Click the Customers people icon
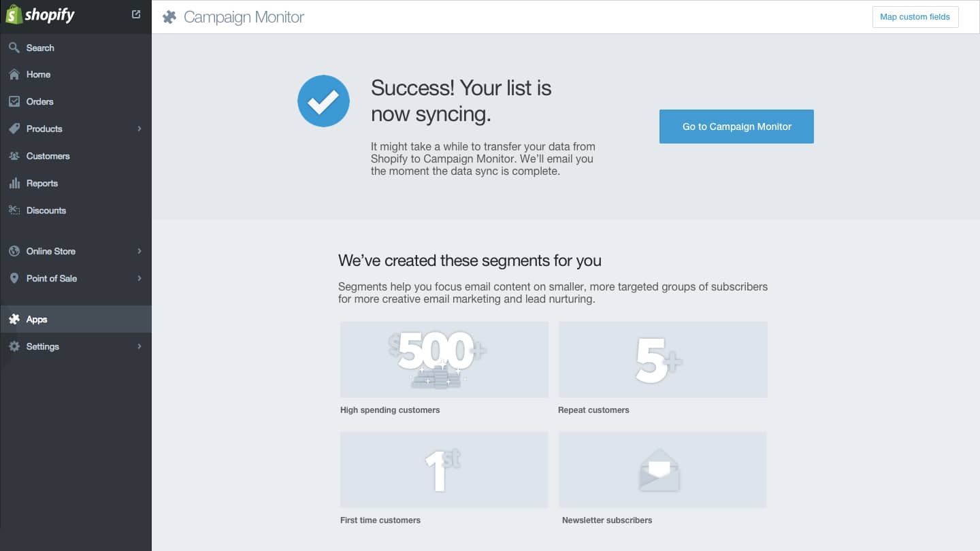 click(x=14, y=156)
